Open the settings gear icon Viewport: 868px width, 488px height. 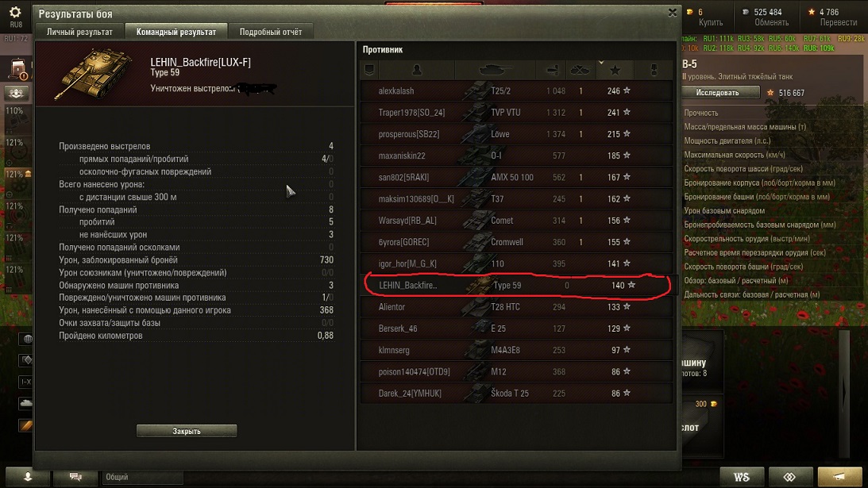pyautogui.click(x=15, y=12)
